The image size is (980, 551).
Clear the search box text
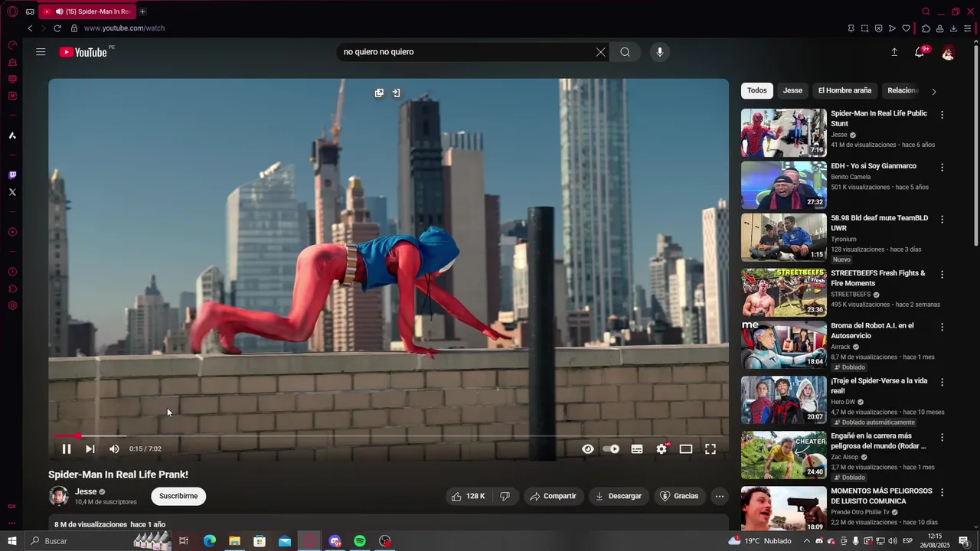point(600,52)
